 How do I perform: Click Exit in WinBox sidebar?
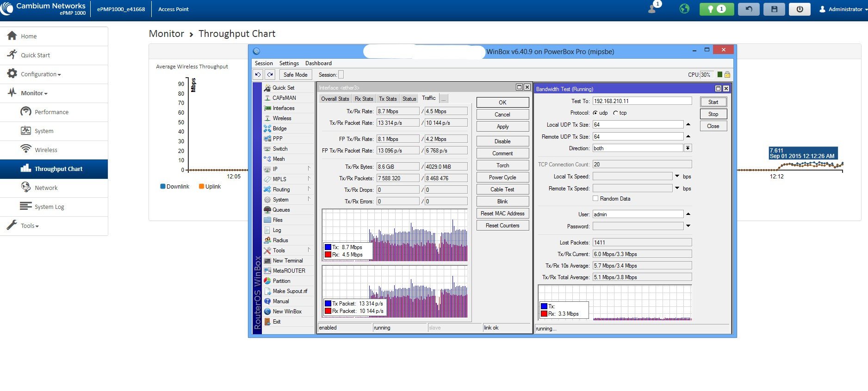pos(277,322)
